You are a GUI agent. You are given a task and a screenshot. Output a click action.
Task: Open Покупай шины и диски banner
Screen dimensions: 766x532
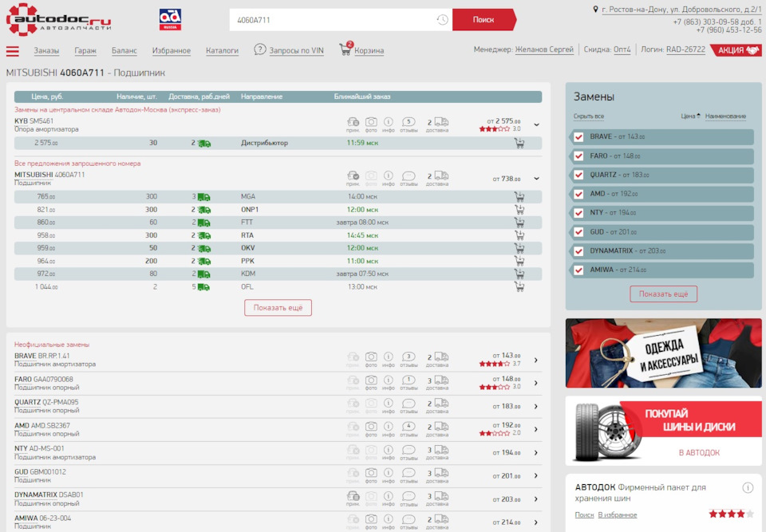coord(663,431)
